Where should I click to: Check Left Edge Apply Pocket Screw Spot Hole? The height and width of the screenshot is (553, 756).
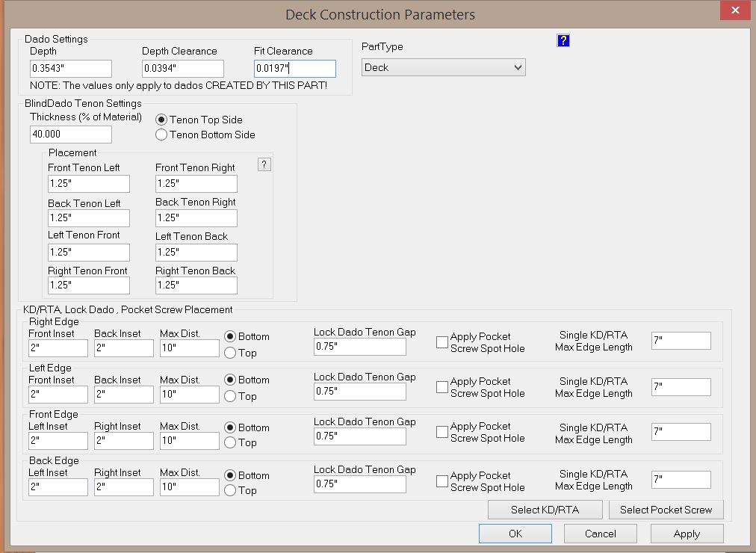point(442,387)
